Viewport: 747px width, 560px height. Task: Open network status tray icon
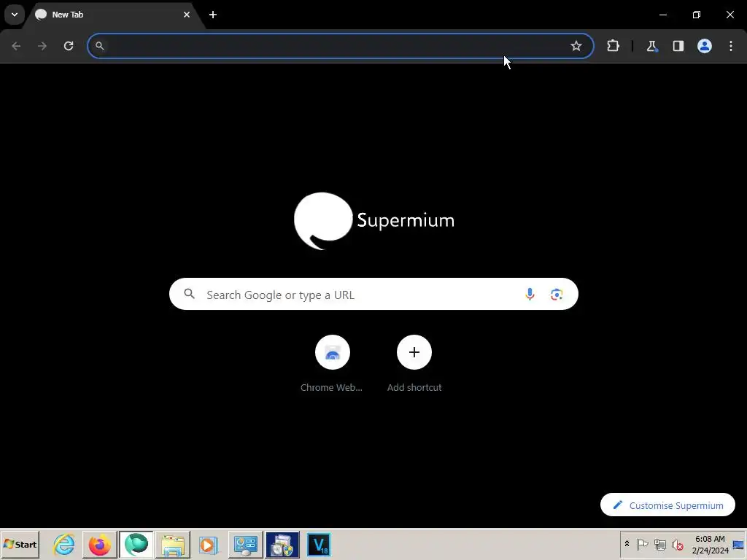(x=659, y=544)
